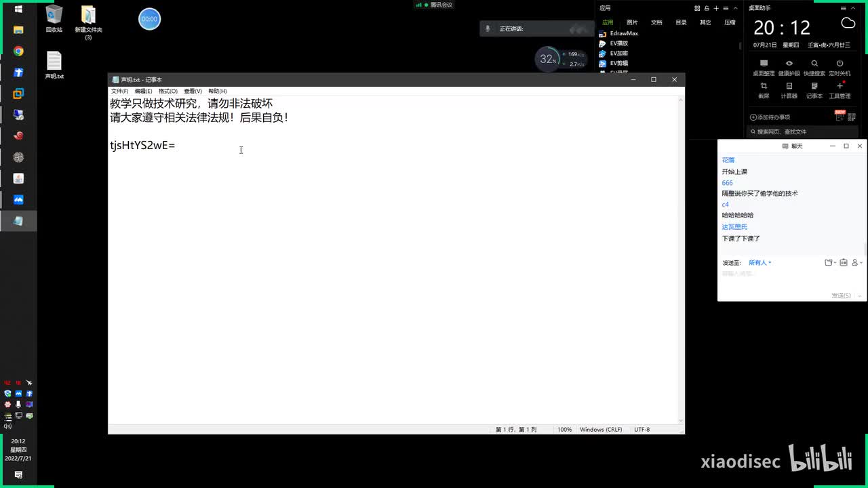Collapse the 桌面助手 panel with chevron

(854, 8)
